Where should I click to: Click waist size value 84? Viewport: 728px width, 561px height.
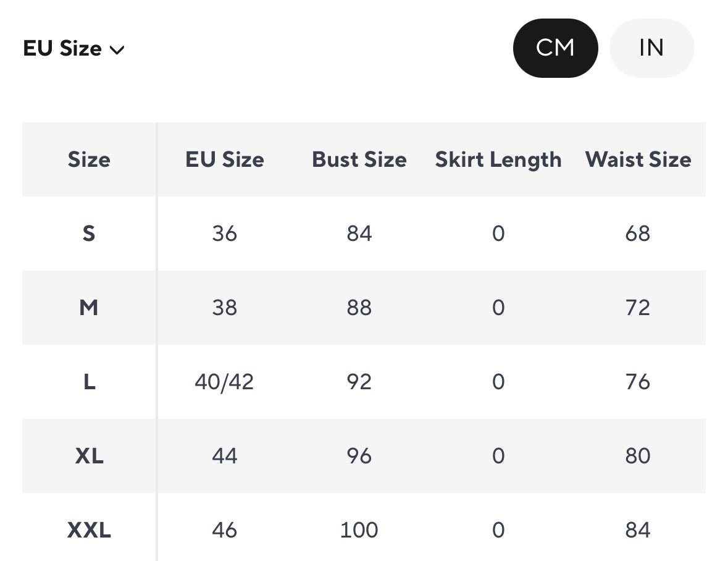click(x=637, y=530)
